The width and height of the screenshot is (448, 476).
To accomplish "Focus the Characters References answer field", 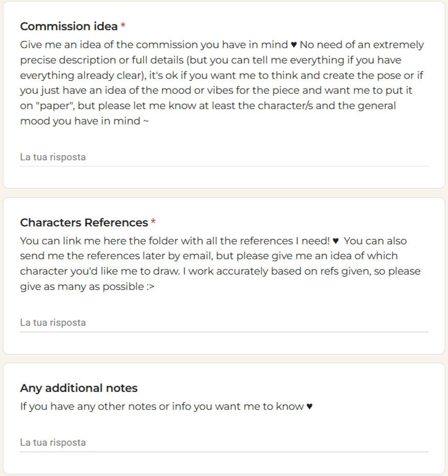I will tap(224, 323).
